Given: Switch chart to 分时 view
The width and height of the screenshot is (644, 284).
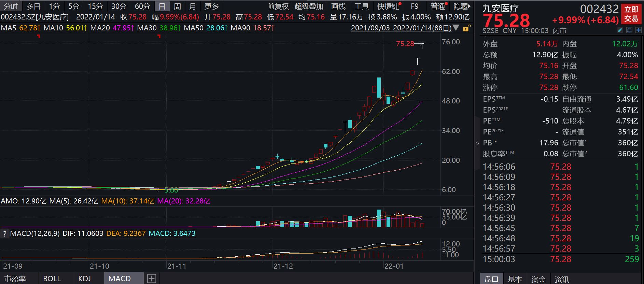Looking at the screenshot, I should 11,6.
